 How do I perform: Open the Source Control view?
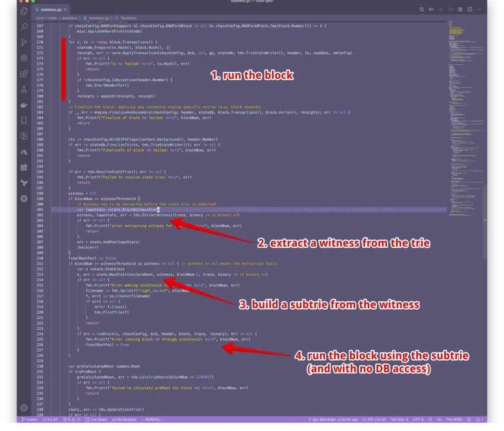24,42
